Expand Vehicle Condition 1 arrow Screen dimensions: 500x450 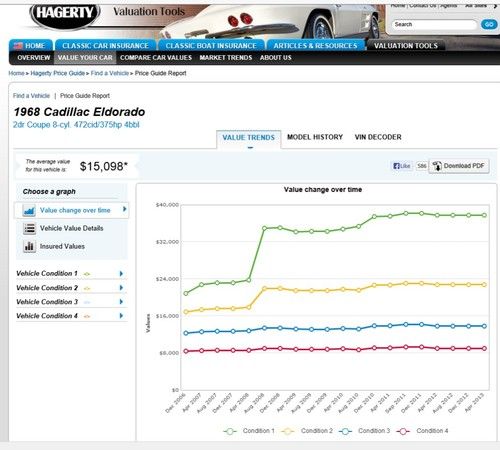pyautogui.click(x=121, y=274)
